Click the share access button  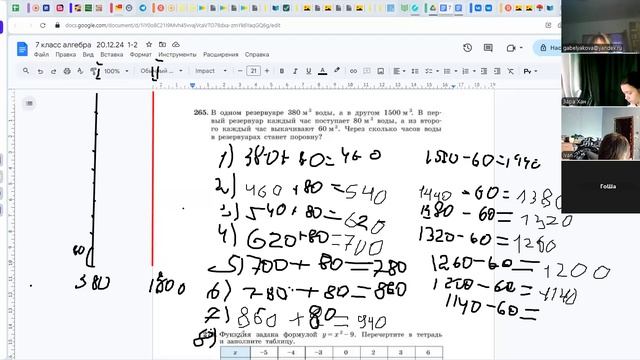(548, 48)
